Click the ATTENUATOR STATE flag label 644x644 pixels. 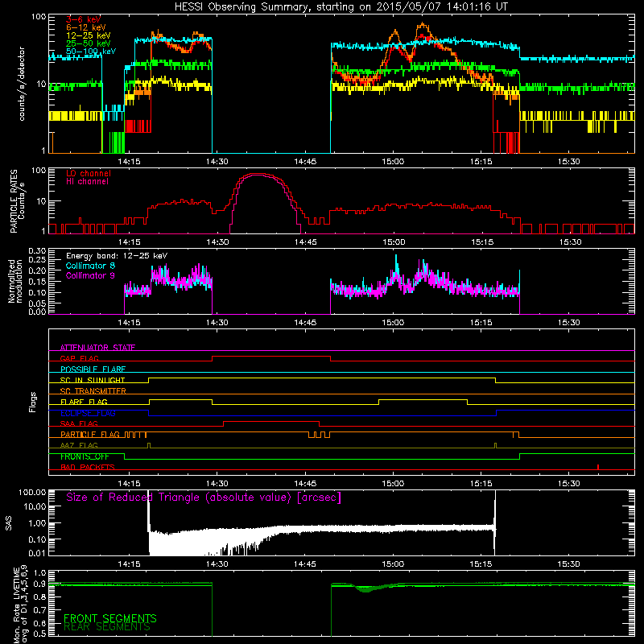(x=97, y=348)
